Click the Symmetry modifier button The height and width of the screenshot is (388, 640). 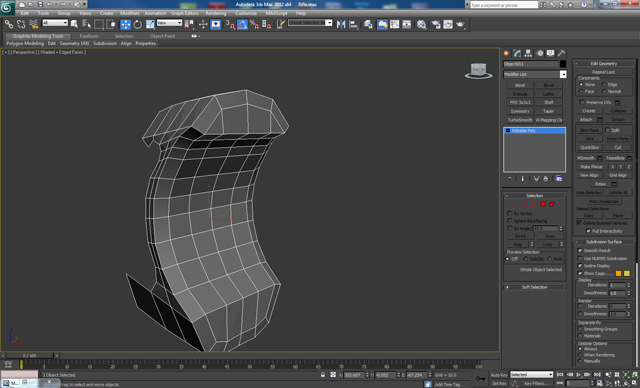(520, 111)
